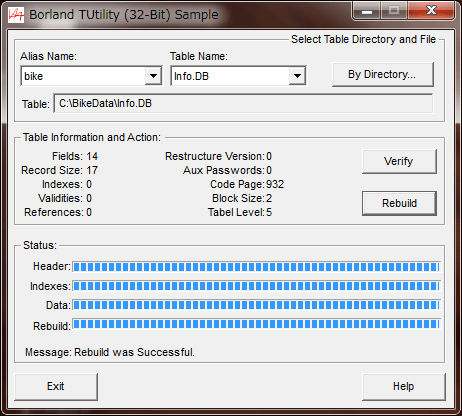Click the disabled maximize window icon
The image size is (462, 416).
point(394,11)
